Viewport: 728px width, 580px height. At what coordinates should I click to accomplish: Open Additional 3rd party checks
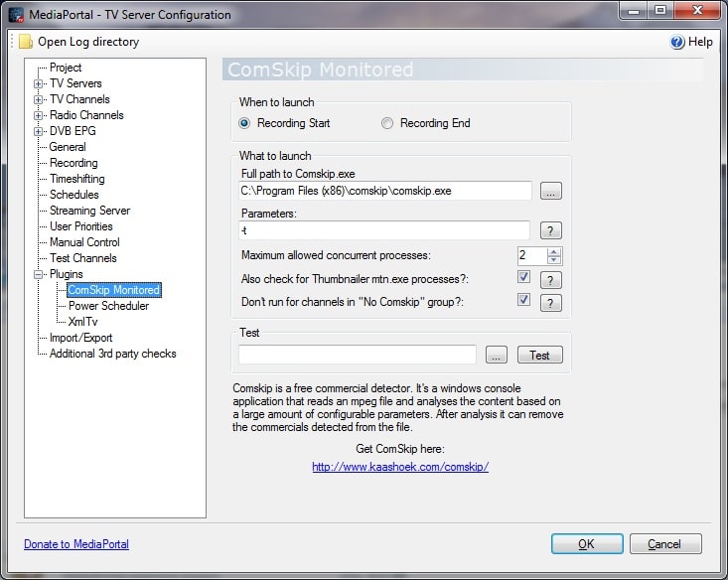click(113, 354)
